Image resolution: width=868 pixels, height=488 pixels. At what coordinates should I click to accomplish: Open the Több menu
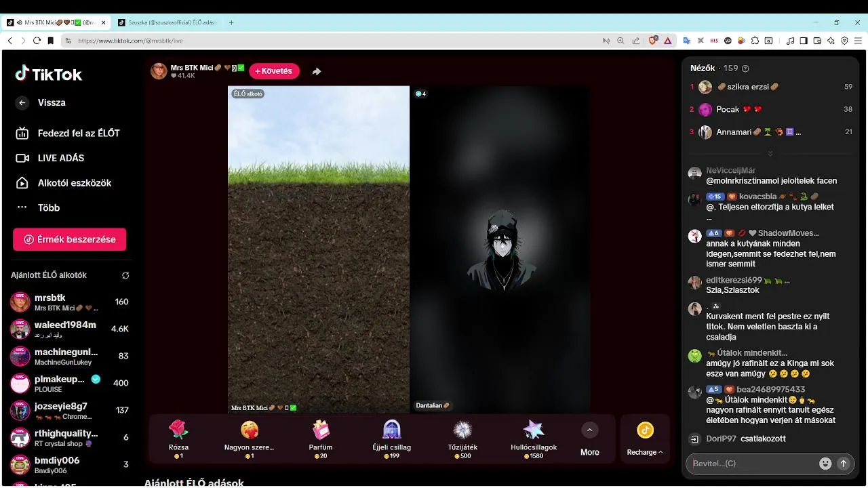point(39,208)
